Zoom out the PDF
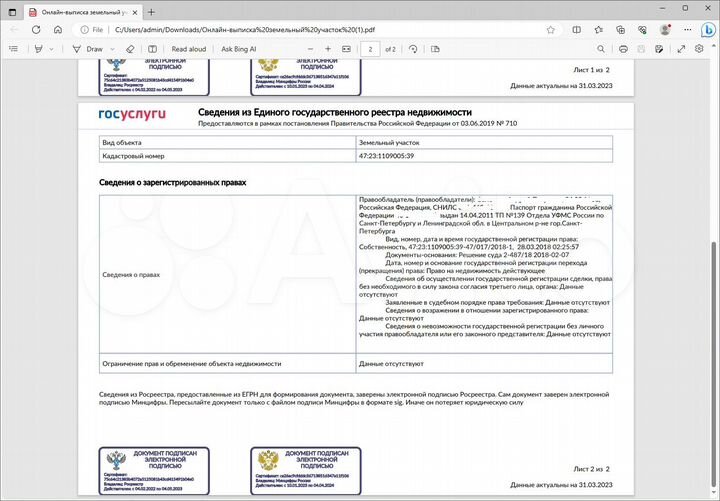 310,49
